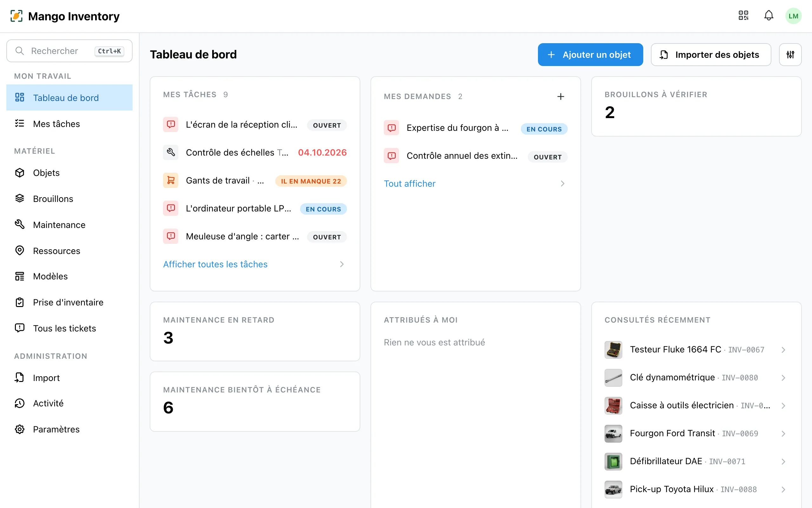Viewport: 812px width, 508px height.
Task: Open request Contrôle annuel des extin...
Action: tap(475, 156)
